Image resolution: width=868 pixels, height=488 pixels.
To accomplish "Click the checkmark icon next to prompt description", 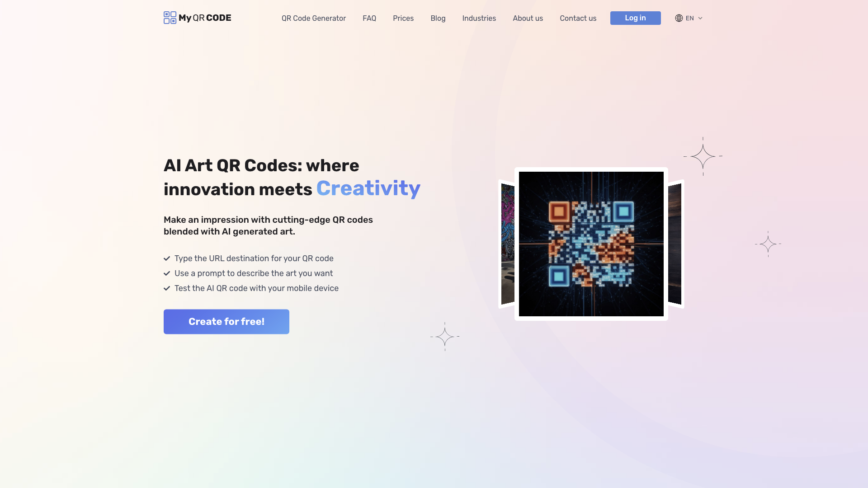I will tap(167, 273).
